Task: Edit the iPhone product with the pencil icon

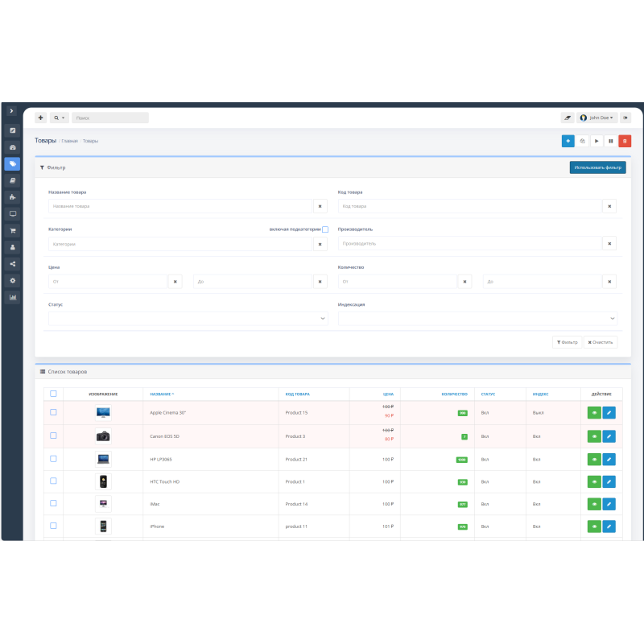Action: [x=609, y=526]
